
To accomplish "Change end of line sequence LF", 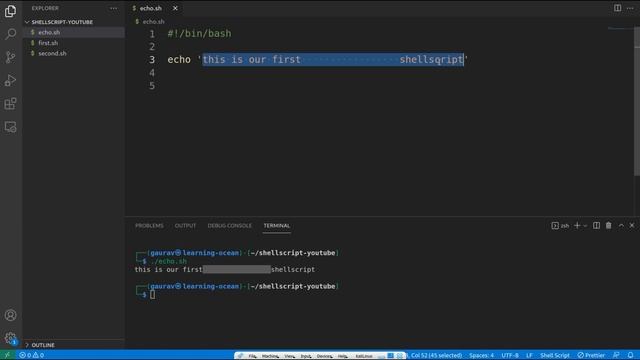I will pos(529,355).
